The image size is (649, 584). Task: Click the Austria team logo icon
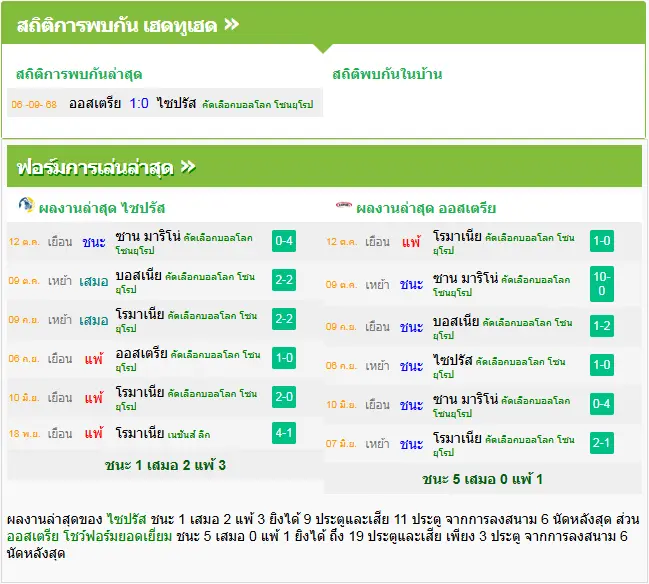click(x=344, y=205)
